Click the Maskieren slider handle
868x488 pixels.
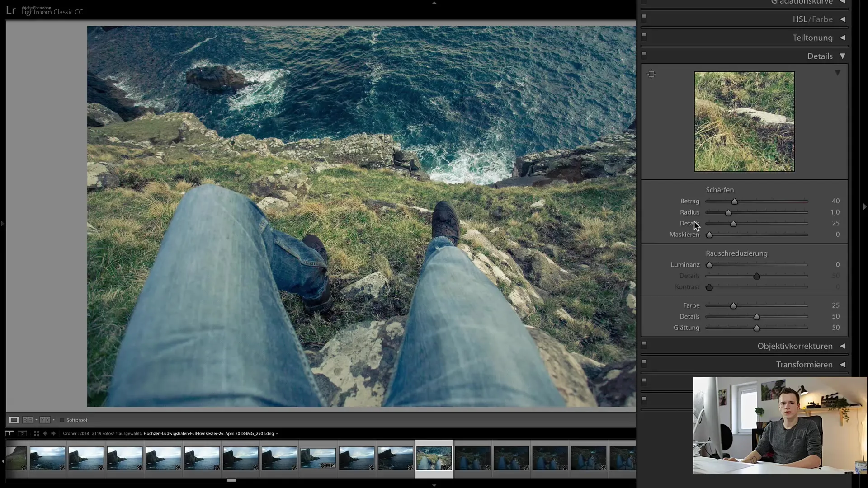(709, 235)
